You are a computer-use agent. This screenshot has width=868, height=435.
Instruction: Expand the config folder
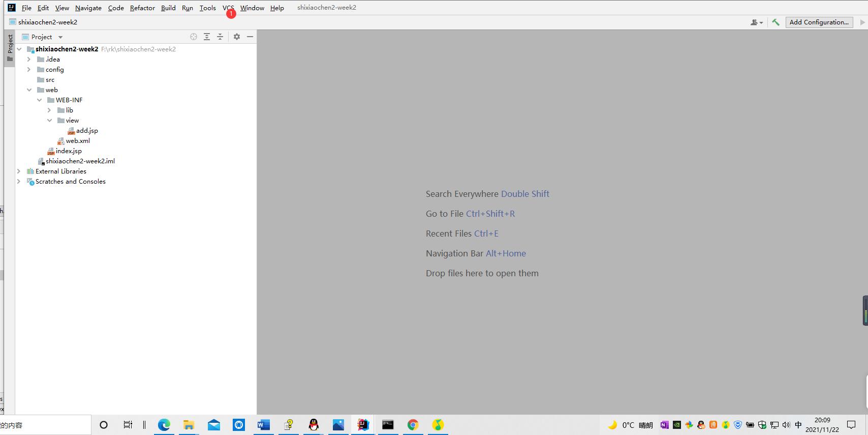[29, 70]
